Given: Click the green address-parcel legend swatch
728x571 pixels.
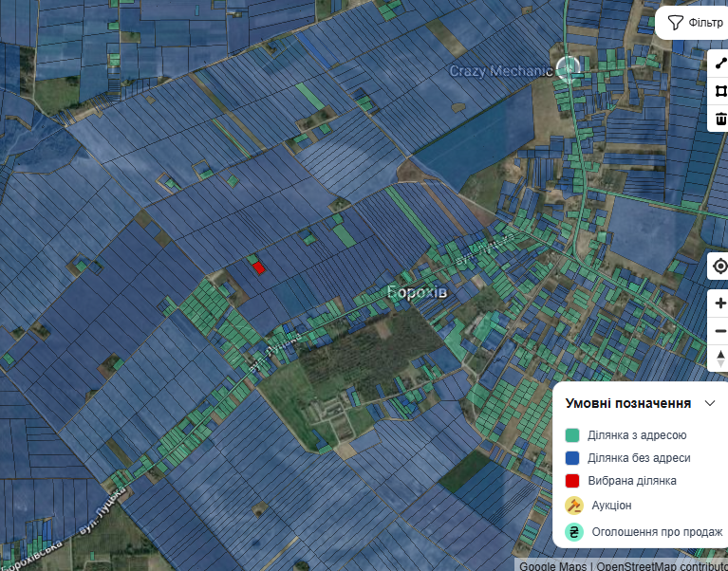Looking at the screenshot, I should 572,435.
